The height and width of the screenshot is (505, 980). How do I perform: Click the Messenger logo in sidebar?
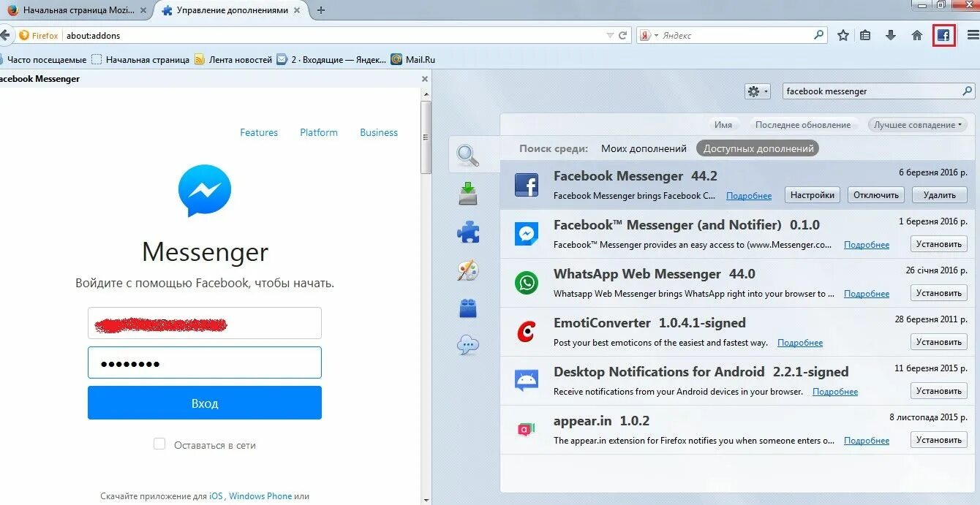(x=205, y=190)
